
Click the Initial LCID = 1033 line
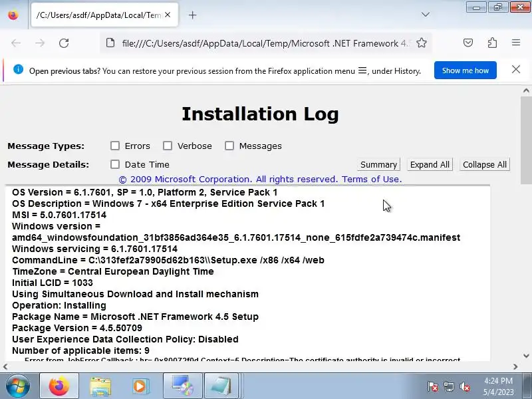point(53,283)
